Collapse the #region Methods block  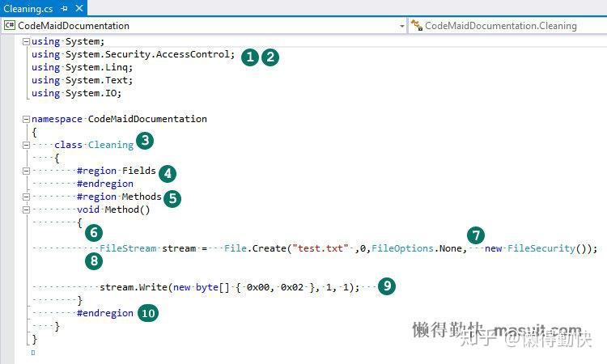pyautogui.click(x=26, y=197)
